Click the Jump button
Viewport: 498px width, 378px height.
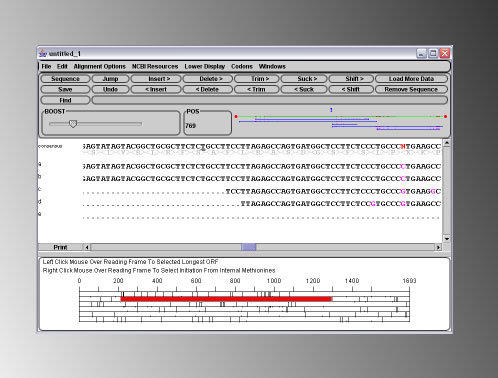pos(110,79)
